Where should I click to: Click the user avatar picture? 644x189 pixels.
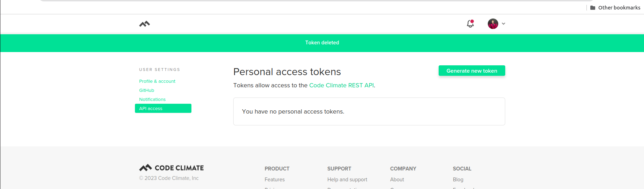(493, 24)
